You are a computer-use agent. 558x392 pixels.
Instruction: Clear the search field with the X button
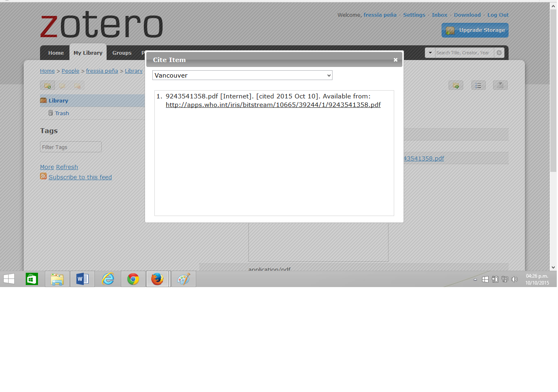pos(499,53)
